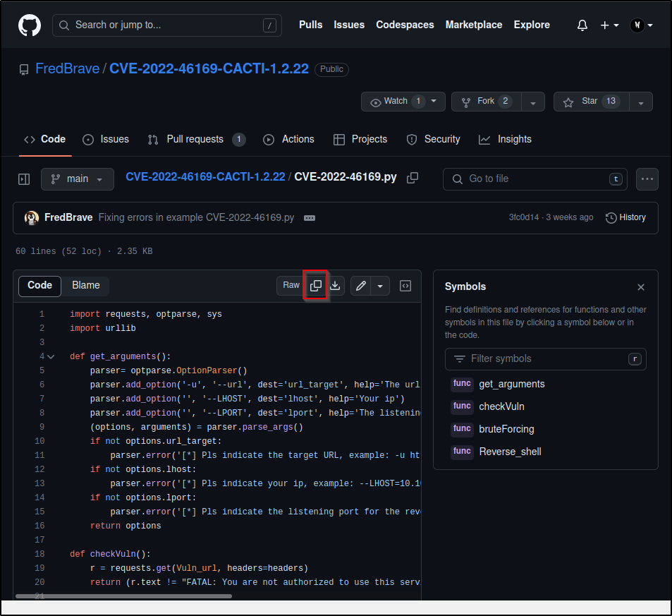Viewport: 672px width, 616px height.
Task: Expand the Fork dropdown arrow
Action: pos(533,102)
